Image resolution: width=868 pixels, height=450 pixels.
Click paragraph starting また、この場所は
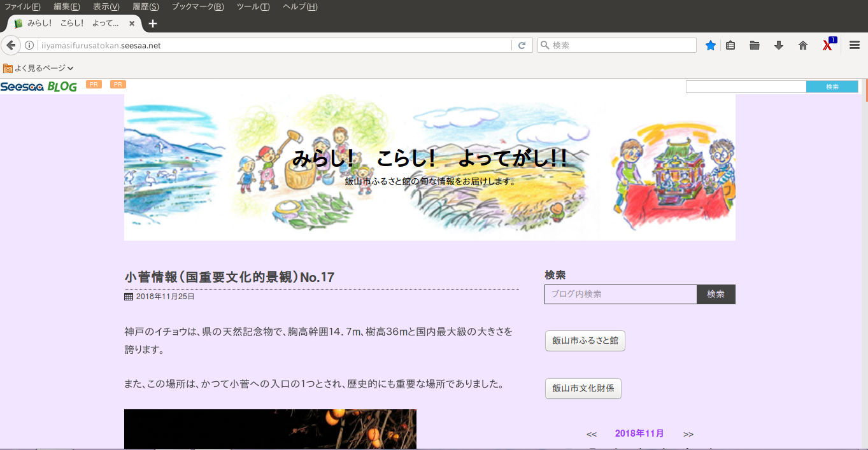coord(315,384)
